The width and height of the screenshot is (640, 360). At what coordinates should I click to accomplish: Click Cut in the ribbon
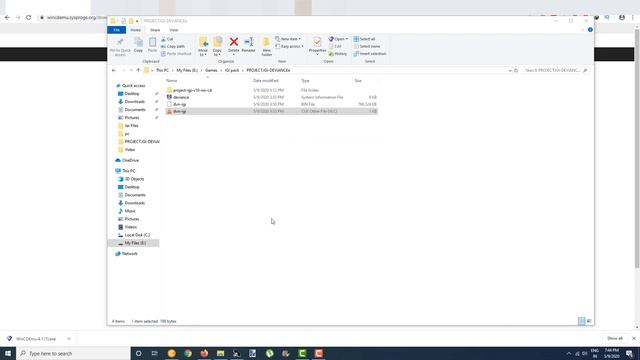(x=167, y=39)
